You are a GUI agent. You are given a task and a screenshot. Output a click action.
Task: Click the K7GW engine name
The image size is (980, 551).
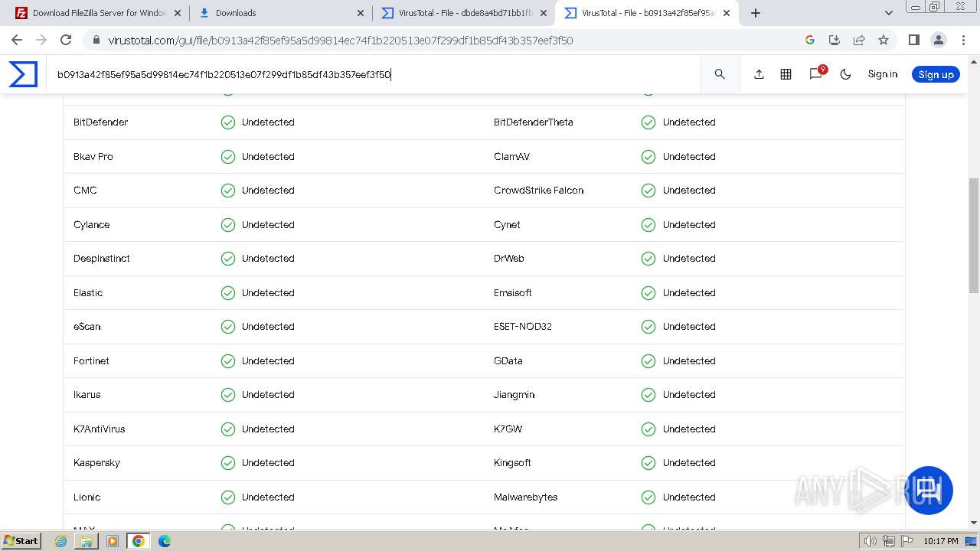tap(508, 429)
